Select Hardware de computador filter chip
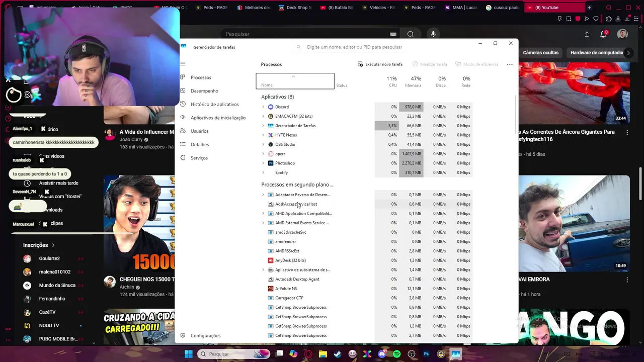This screenshot has width=644, height=362. pyautogui.click(x=597, y=53)
